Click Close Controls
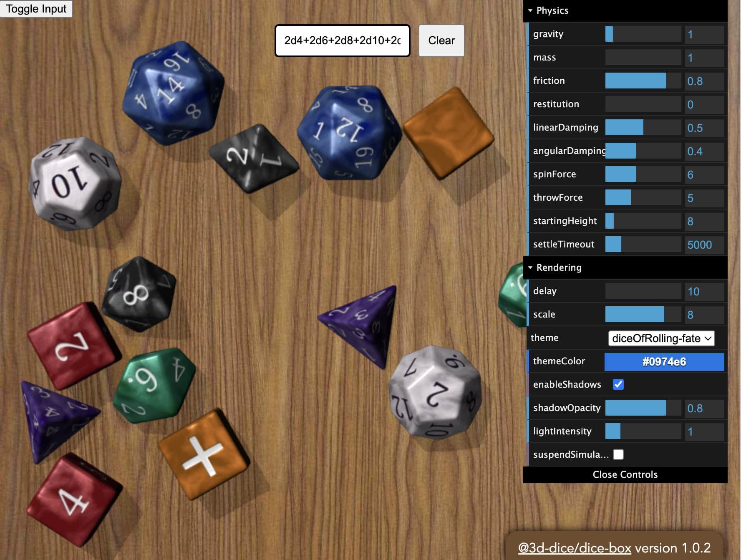This screenshot has height=560, width=741. [625, 474]
